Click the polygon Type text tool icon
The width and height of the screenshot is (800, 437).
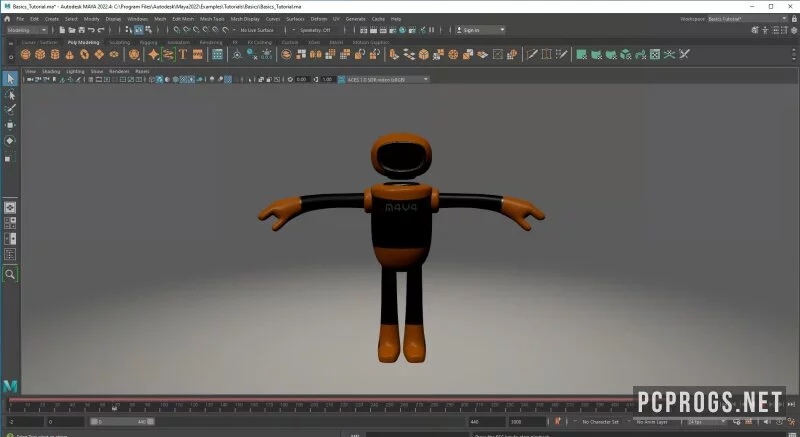click(183, 54)
